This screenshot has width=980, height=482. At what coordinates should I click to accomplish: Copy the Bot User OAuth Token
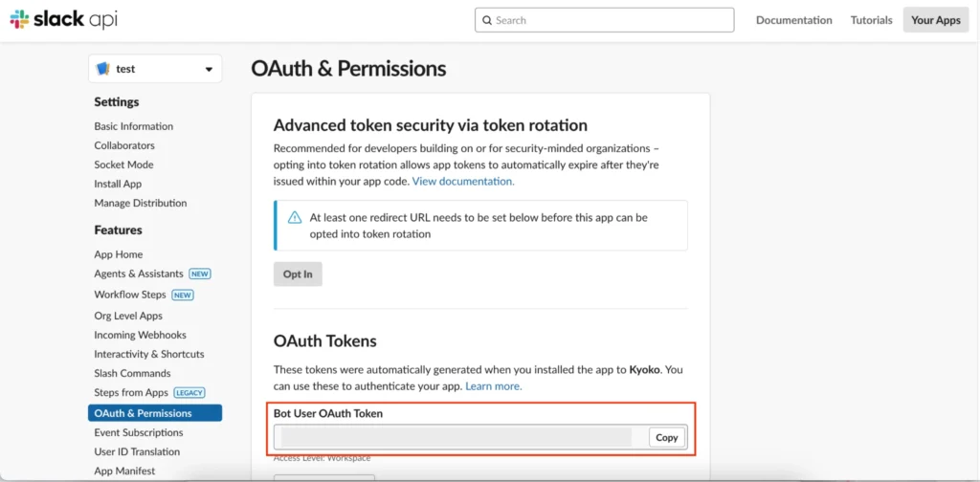[666, 437]
